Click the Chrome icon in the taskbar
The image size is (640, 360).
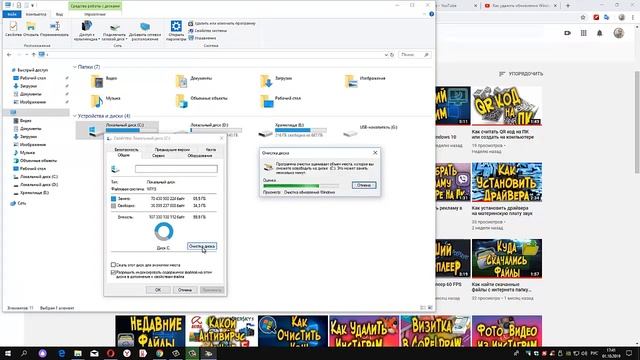pos(159,353)
